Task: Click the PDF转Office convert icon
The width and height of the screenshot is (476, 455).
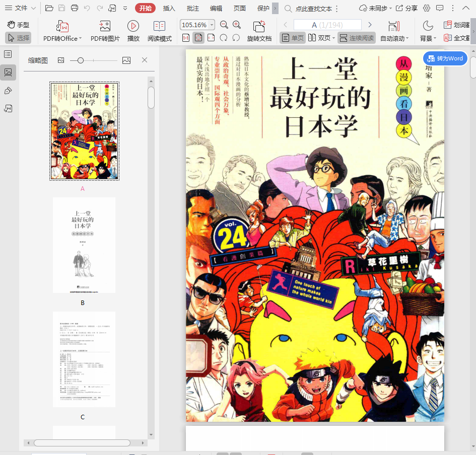Action: pyautogui.click(x=62, y=27)
